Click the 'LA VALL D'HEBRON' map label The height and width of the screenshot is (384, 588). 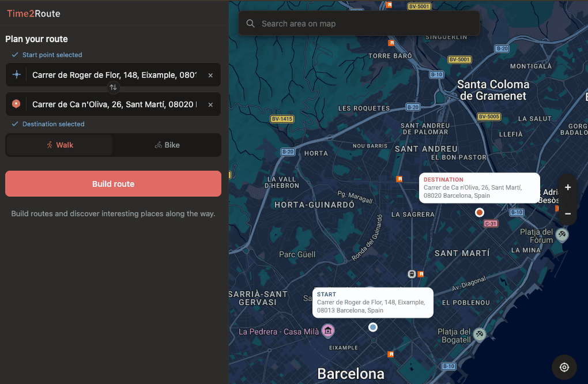282,182
